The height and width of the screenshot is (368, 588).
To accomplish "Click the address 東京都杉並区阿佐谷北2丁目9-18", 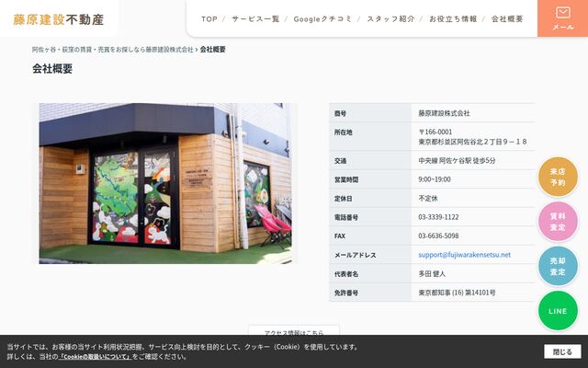I will tap(473, 142).
